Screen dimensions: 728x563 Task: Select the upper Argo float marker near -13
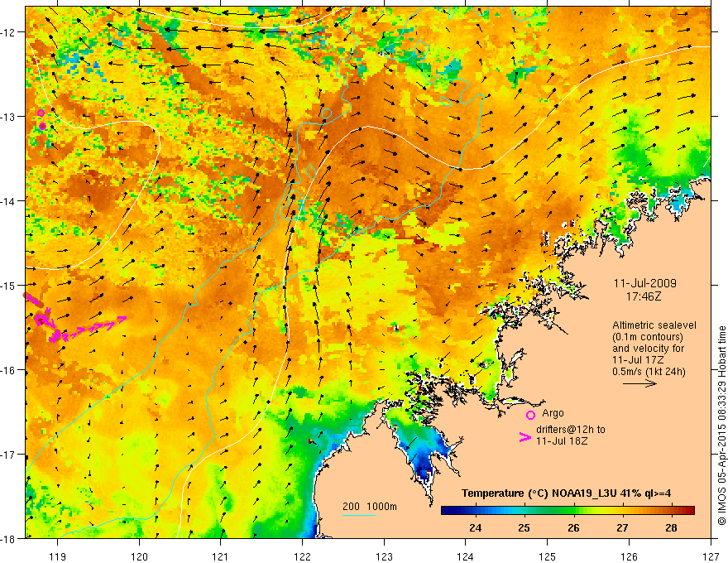coord(41,113)
